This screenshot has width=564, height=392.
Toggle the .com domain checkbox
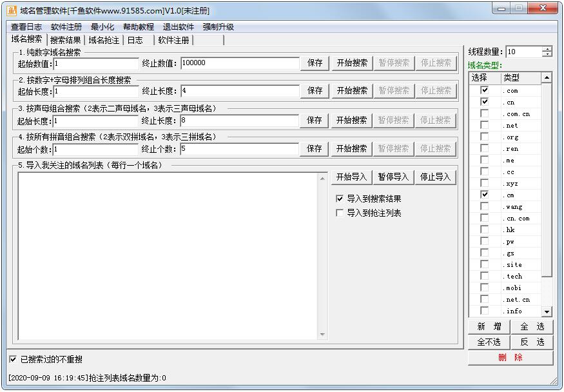coord(484,90)
